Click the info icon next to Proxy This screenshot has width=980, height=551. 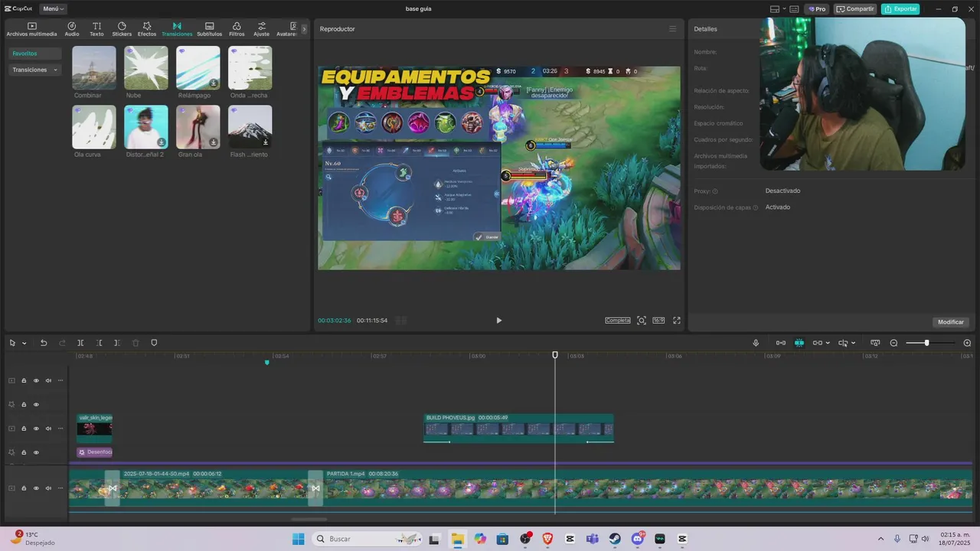pyautogui.click(x=715, y=191)
